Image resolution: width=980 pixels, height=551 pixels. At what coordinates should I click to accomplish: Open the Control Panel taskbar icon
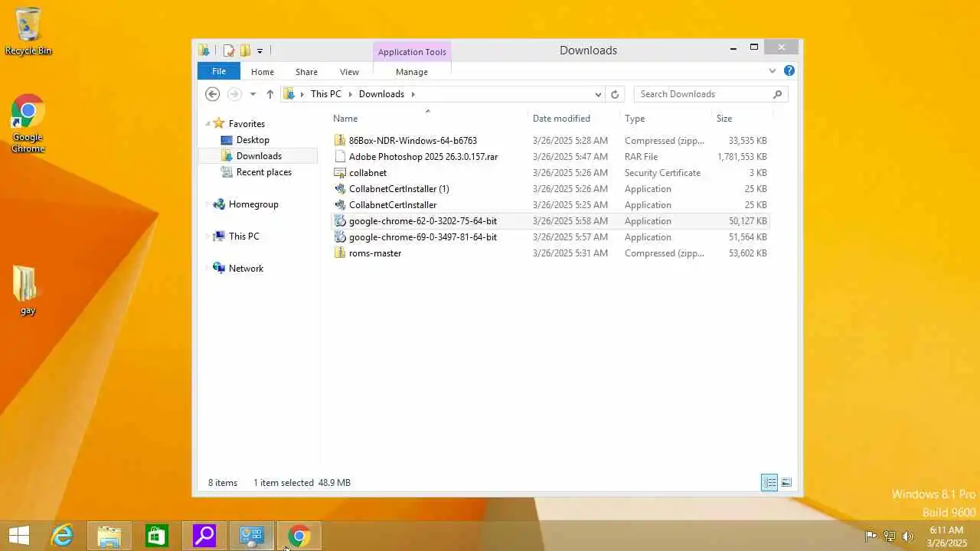[x=252, y=536]
